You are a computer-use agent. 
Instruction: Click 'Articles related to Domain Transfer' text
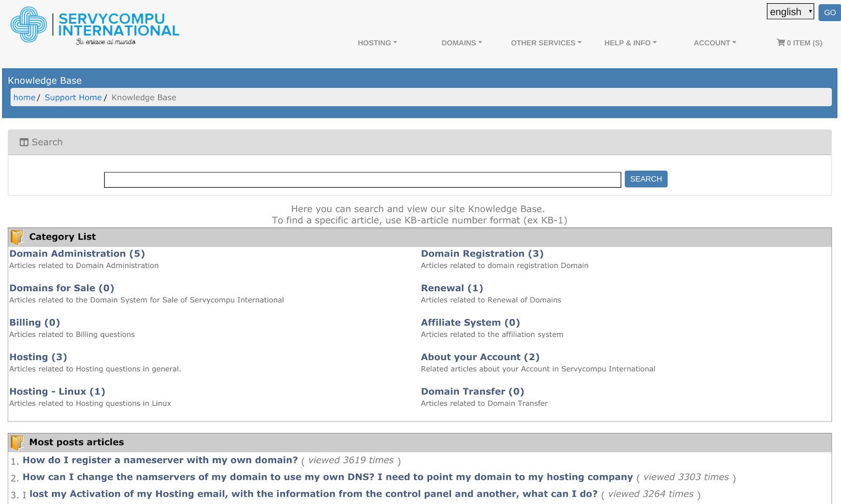484,404
